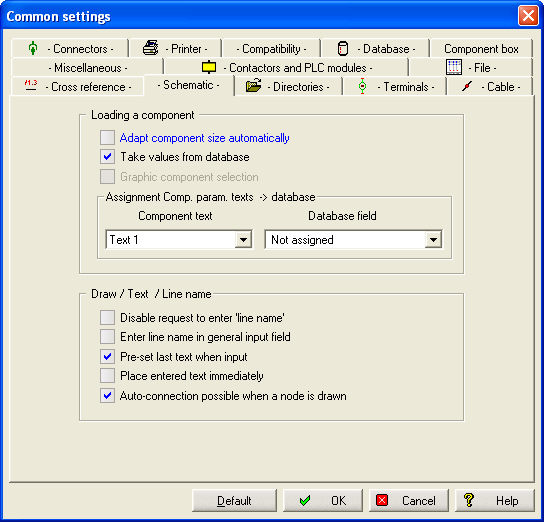Toggle Place entered text immediately checkbox
The height and width of the screenshot is (522, 544).
point(107,376)
